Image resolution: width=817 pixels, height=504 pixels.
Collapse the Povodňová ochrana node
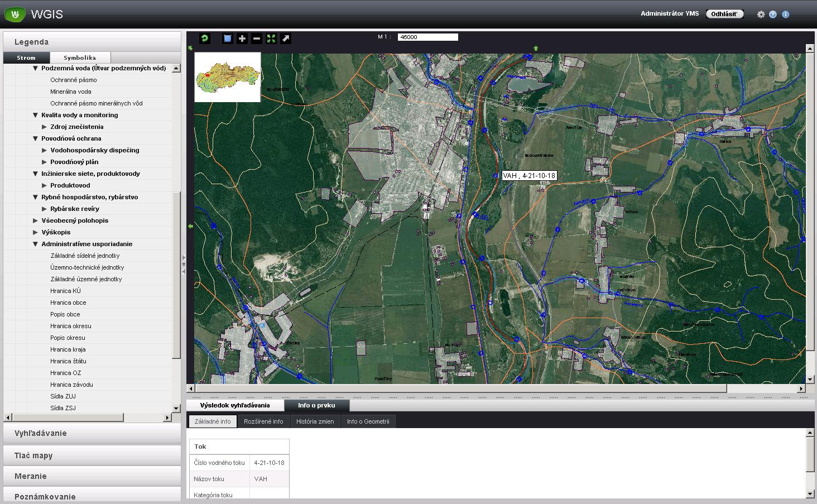pos(36,138)
